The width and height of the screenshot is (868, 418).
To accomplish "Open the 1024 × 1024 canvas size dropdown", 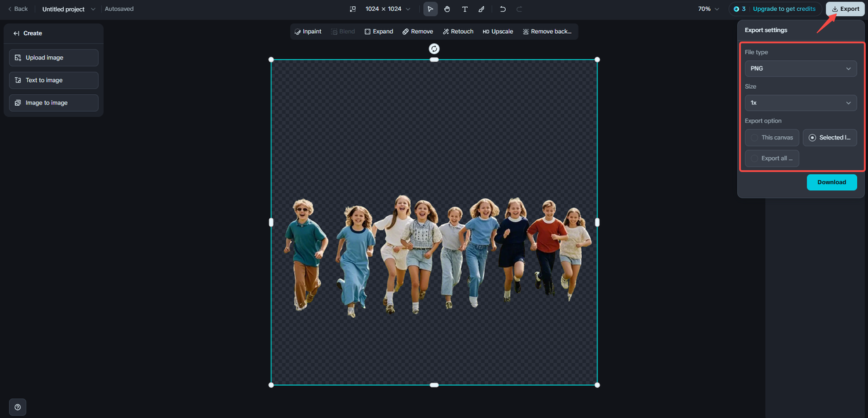I will 388,9.
